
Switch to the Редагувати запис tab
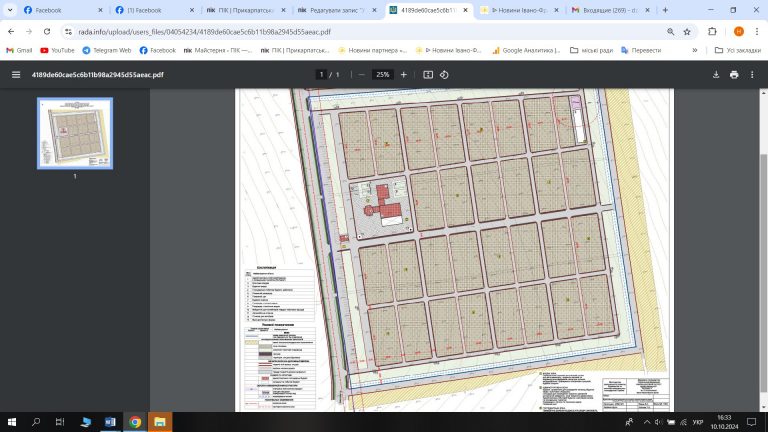click(x=337, y=10)
